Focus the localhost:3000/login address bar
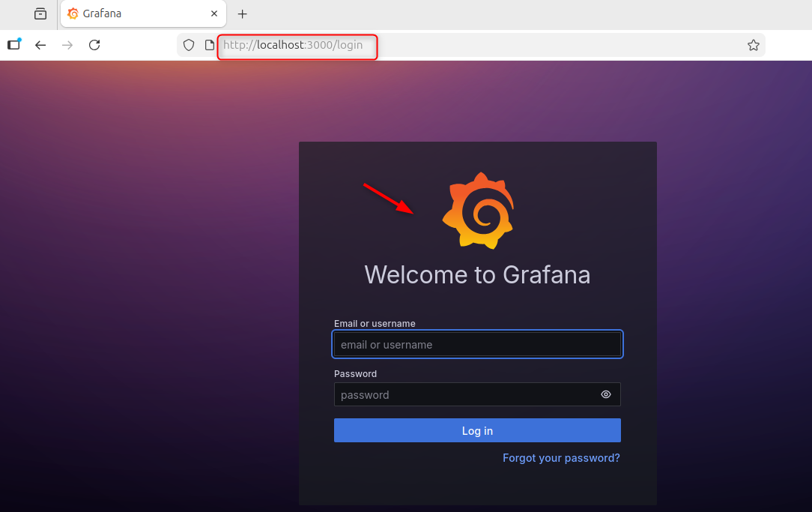 449,45
